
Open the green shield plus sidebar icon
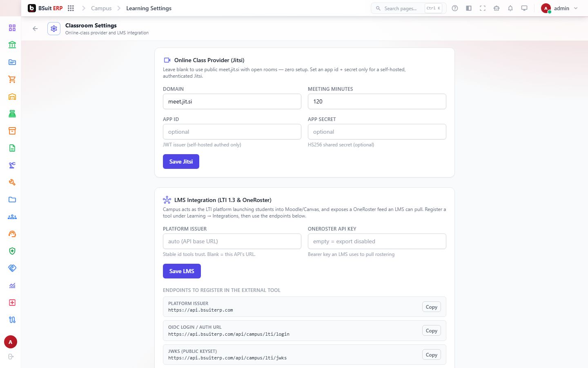12,251
